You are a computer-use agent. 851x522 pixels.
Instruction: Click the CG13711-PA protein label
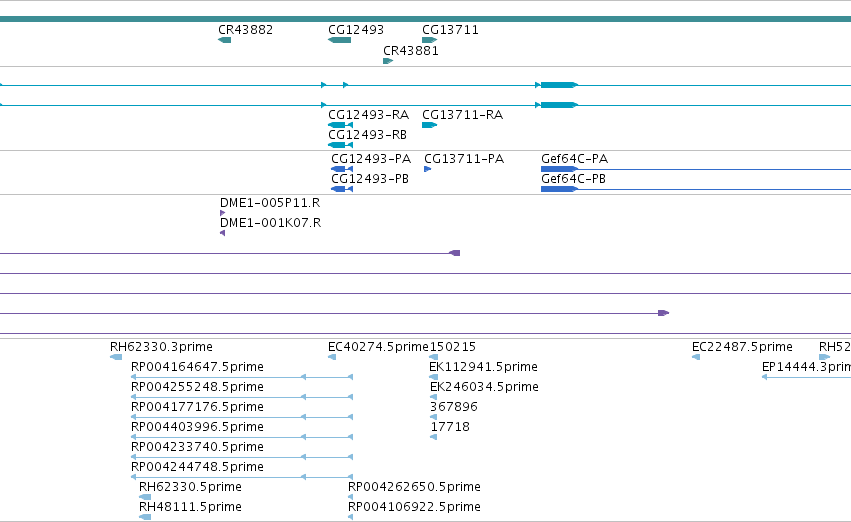tap(464, 158)
